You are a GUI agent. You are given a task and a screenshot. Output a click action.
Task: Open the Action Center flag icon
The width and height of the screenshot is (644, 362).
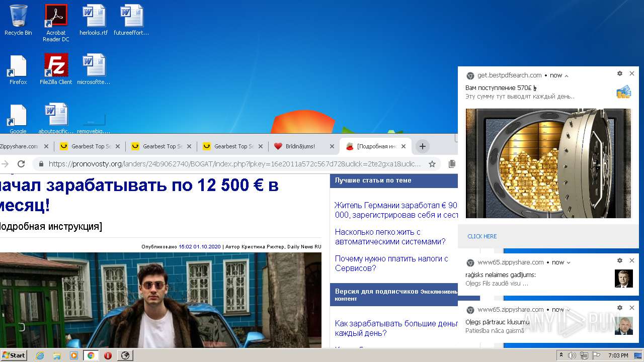pos(596,355)
